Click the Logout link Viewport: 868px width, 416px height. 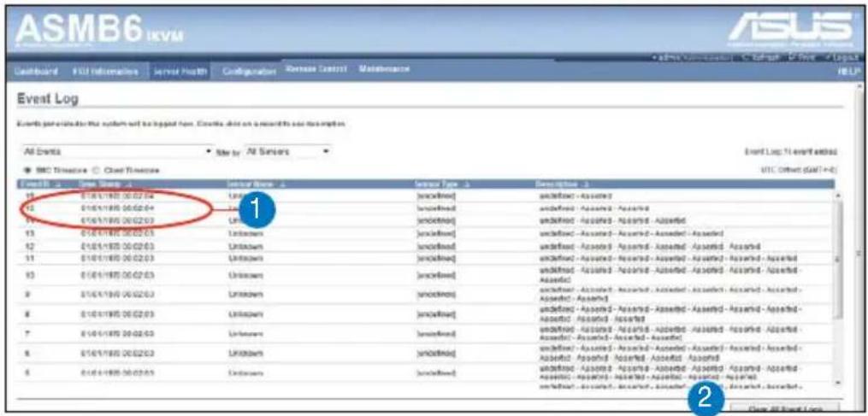[x=841, y=57]
